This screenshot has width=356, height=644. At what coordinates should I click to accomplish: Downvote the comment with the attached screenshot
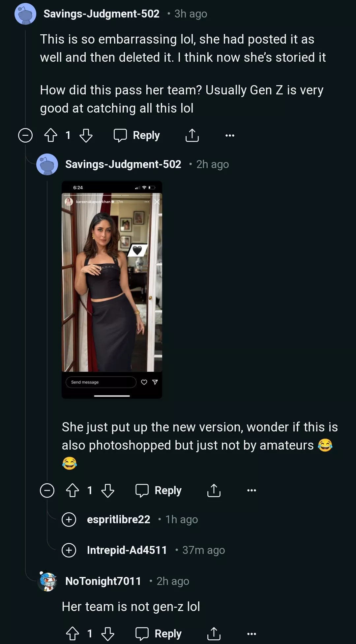click(x=108, y=491)
